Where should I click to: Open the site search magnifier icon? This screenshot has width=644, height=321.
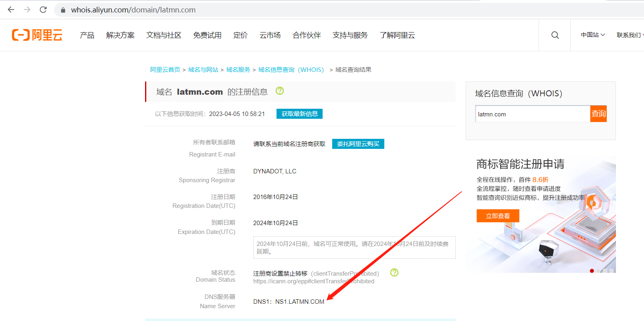click(555, 35)
